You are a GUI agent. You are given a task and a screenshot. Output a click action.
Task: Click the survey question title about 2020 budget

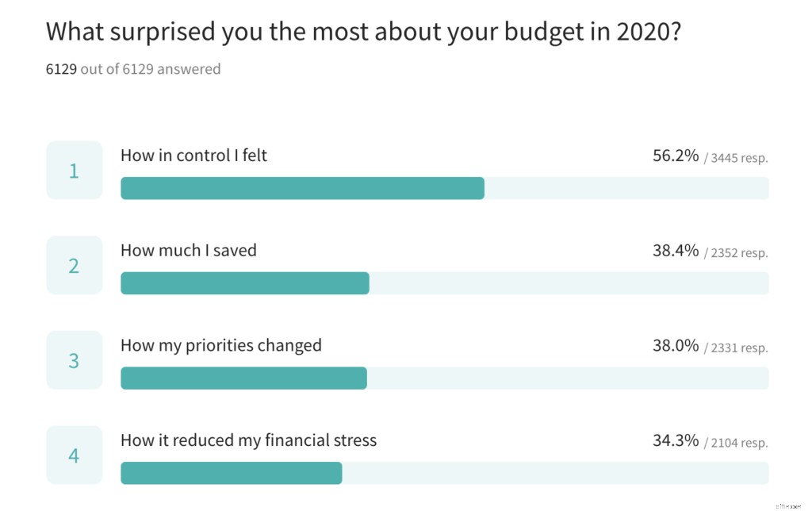(362, 33)
